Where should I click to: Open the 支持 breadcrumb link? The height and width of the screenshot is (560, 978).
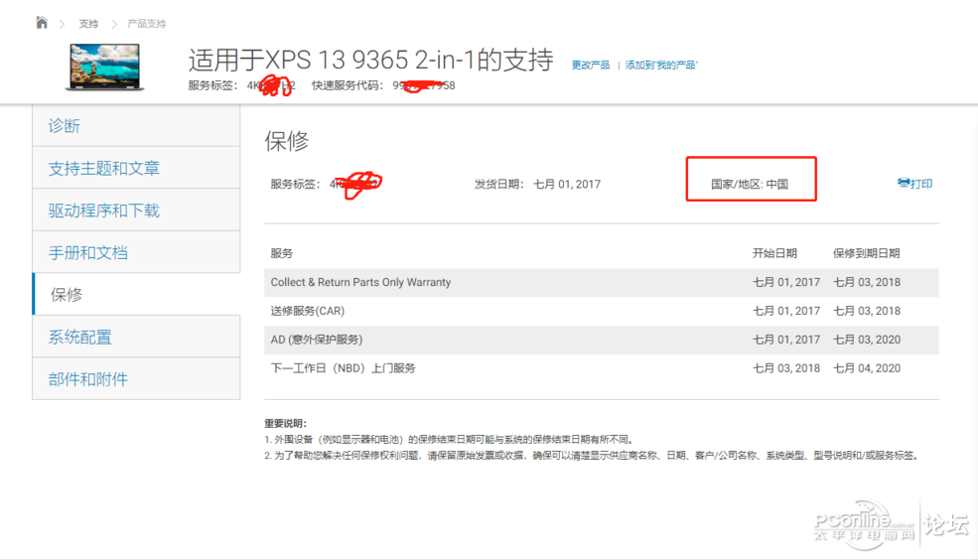88,24
